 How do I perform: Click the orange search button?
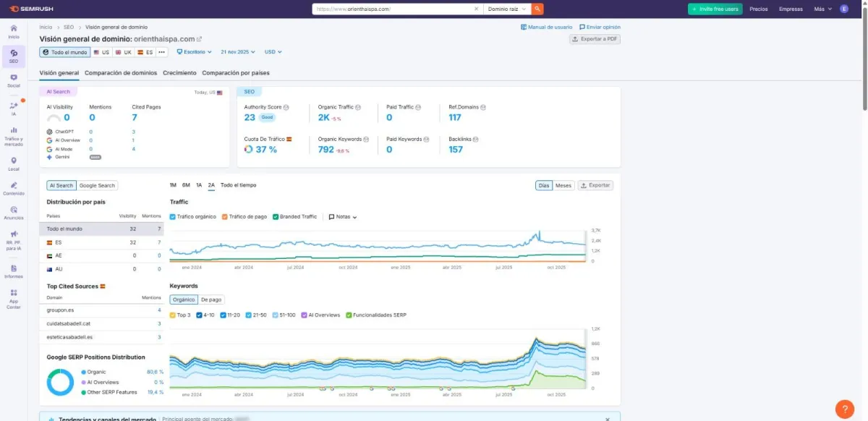[x=537, y=9]
